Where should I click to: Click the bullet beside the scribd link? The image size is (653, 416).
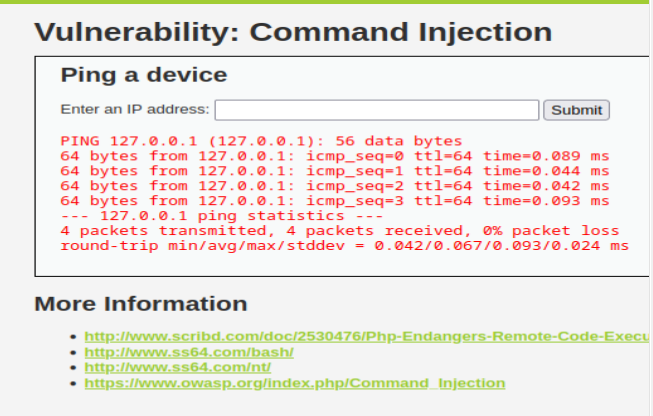(74, 337)
